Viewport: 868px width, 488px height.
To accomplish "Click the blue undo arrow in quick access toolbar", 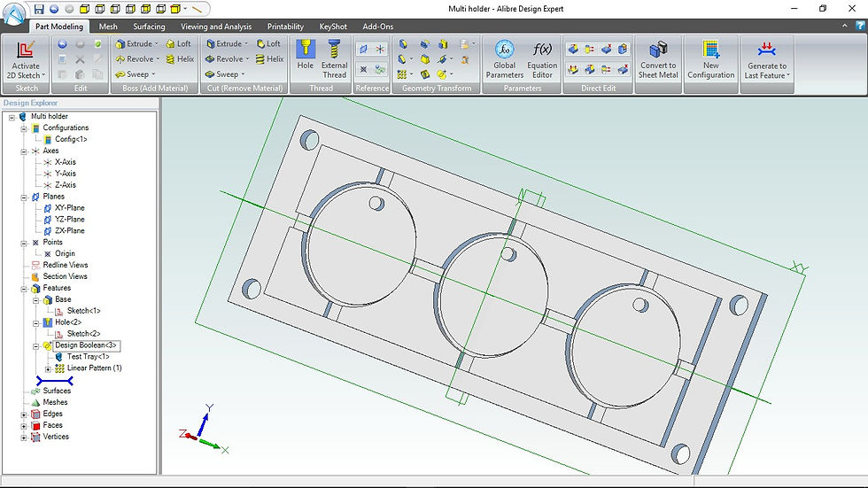I will click(54, 9).
